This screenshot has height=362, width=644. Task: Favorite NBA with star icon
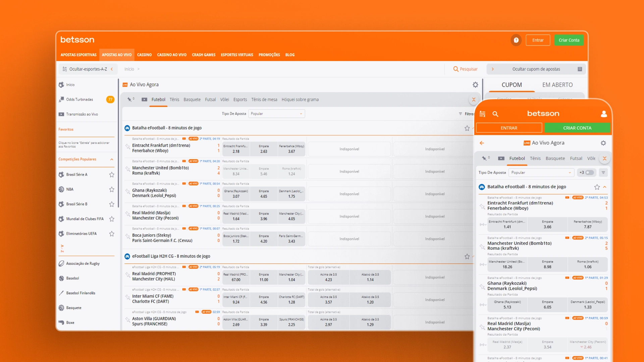coord(112,189)
